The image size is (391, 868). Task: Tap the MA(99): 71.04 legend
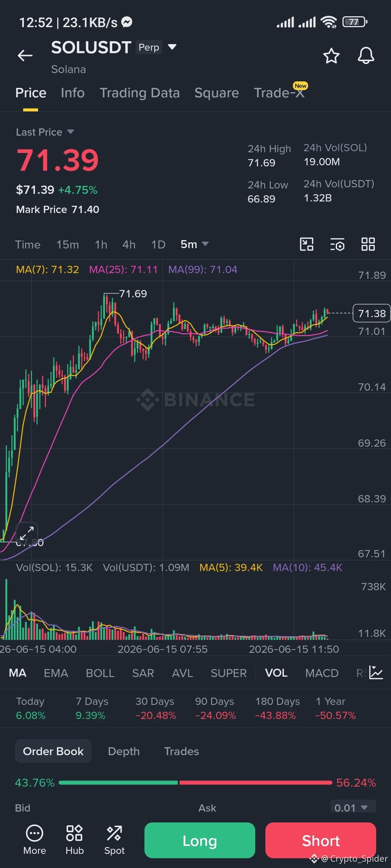[x=203, y=269]
